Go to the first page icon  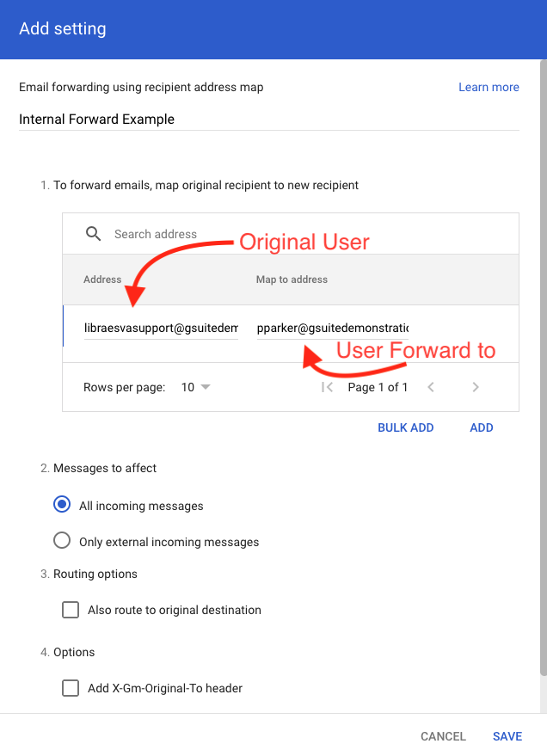(x=327, y=387)
